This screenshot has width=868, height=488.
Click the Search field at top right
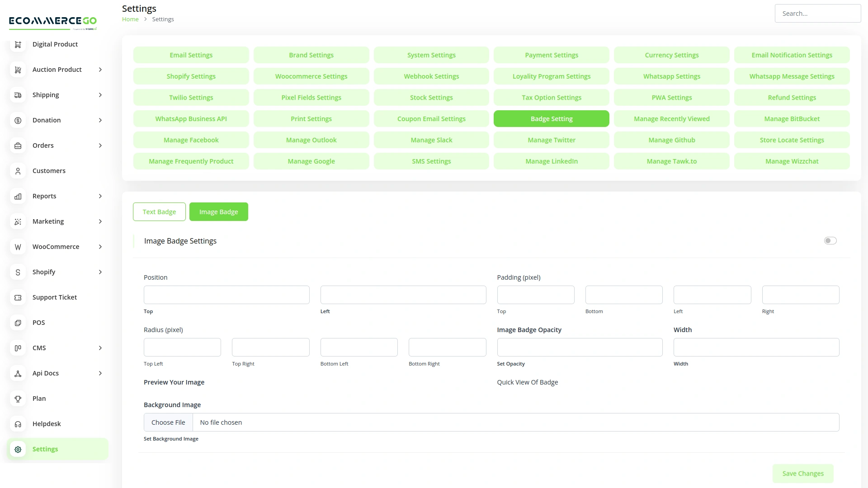[818, 13]
